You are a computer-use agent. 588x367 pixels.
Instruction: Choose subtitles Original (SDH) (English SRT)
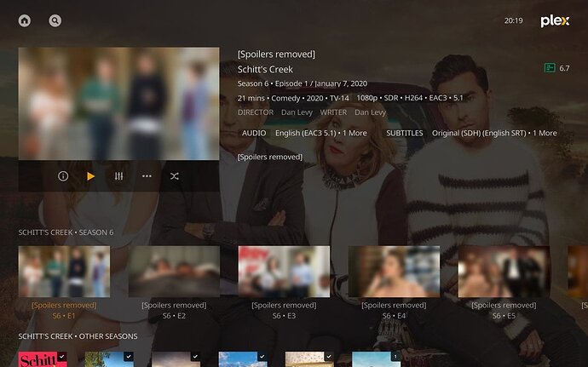(x=494, y=133)
